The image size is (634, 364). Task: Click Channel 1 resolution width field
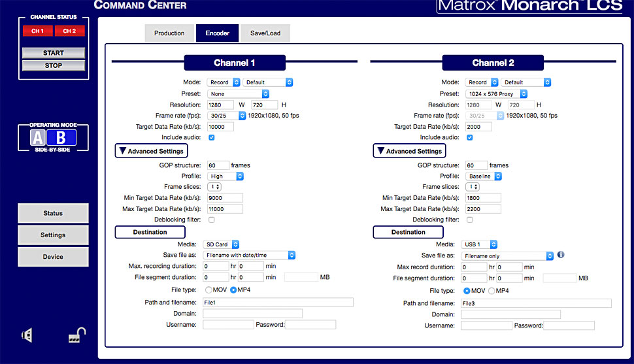220,105
